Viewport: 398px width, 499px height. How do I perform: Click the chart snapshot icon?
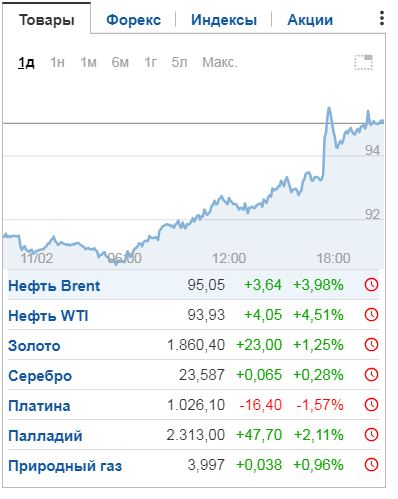[x=363, y=62]
